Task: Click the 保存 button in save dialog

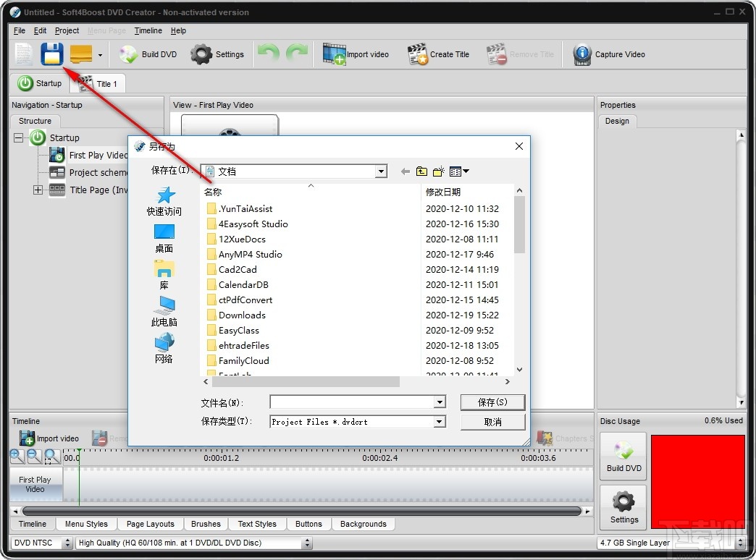Action: click(492, 402)
